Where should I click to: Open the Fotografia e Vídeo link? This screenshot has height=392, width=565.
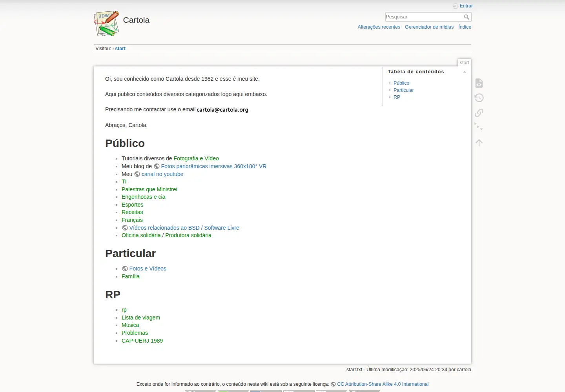[x=196, y=158]
